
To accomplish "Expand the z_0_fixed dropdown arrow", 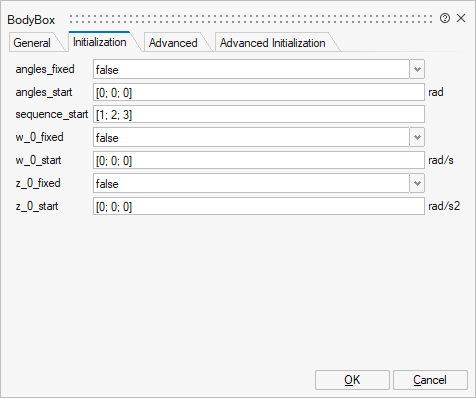I will click(x=417, y=183).
